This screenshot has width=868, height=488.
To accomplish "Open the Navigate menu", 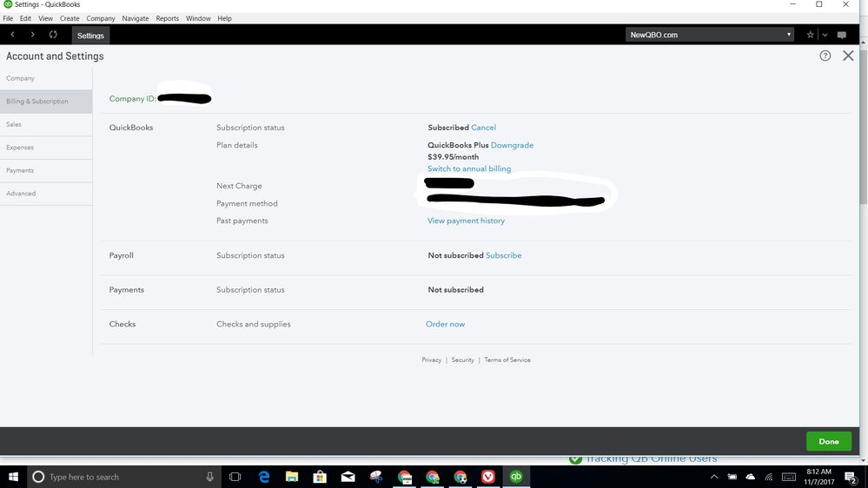I will pyautogui.click(x=135, y=18).
